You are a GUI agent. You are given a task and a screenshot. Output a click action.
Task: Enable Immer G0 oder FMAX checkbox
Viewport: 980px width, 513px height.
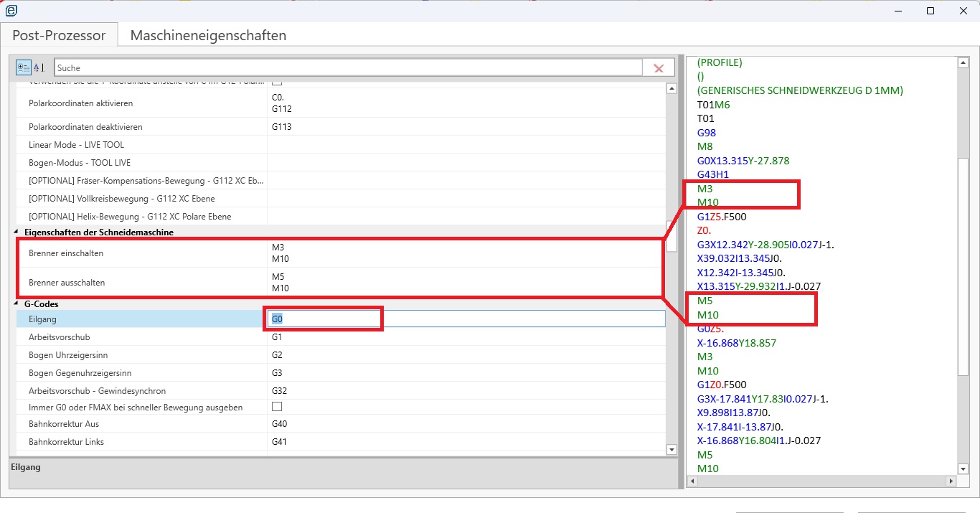[276, 407]
